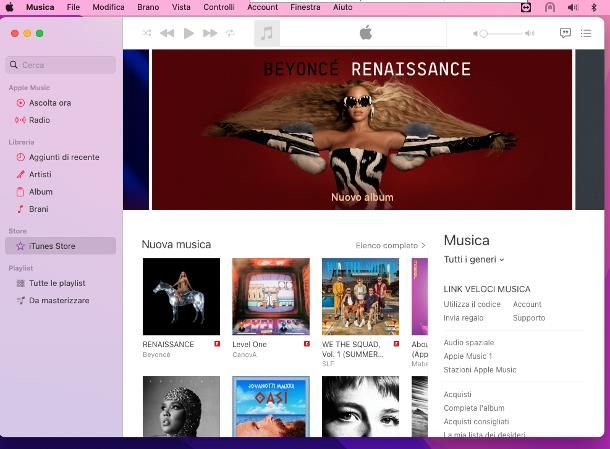Toggle repeat mode icon
This screenshot has width=610, height=449.
pos(230,33)
